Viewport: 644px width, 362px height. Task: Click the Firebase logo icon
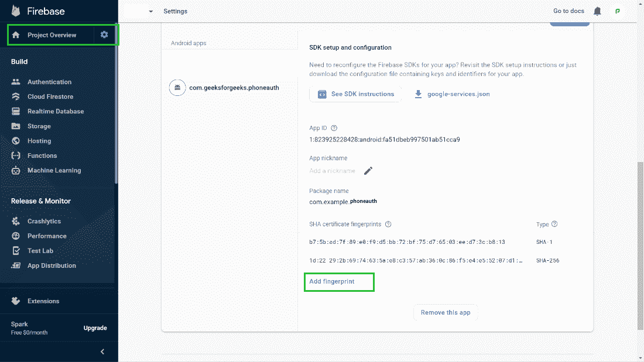point(16,11)
